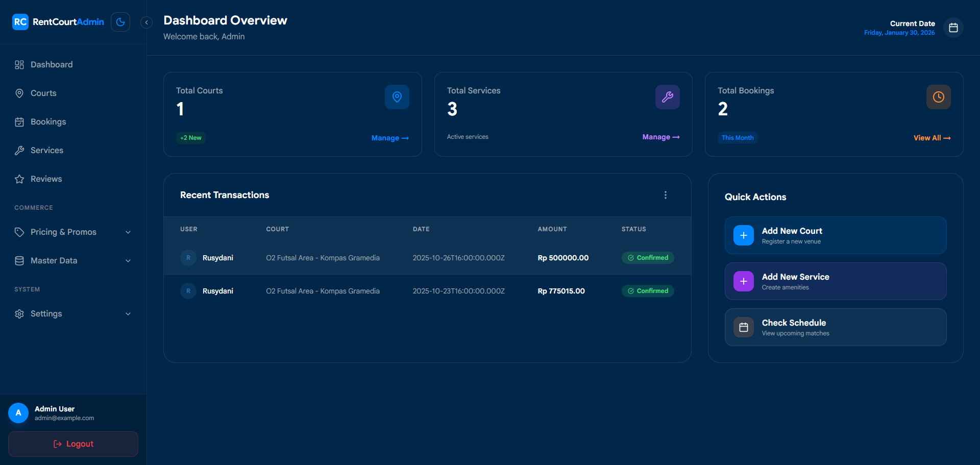Click the wrench icon in Total Services

tap(667, 97)
